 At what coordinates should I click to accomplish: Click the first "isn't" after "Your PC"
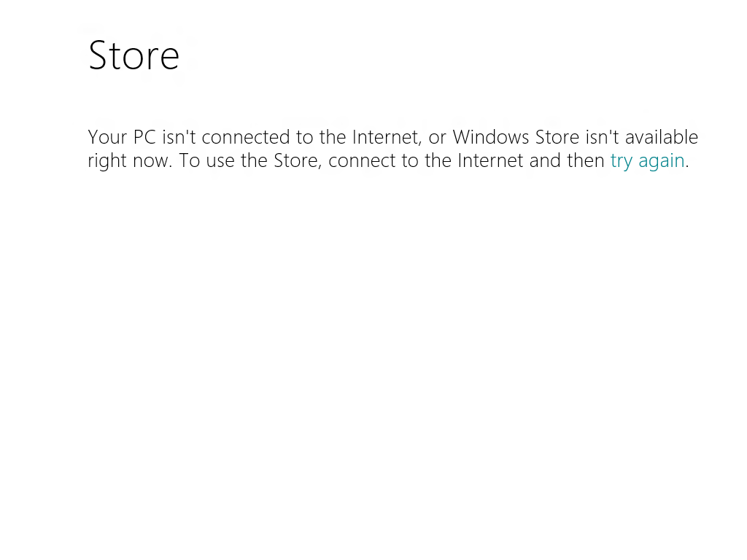pyautogui.click(x=179, y=137)
